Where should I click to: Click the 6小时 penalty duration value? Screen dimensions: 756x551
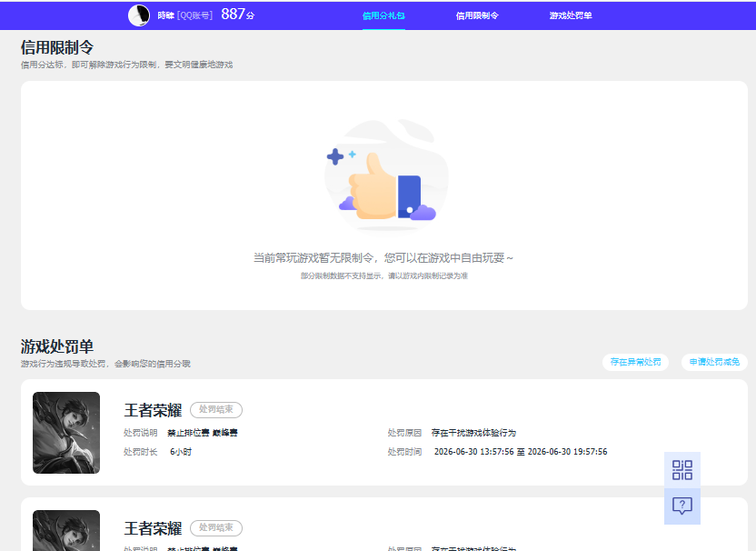[x=181, y=452]
